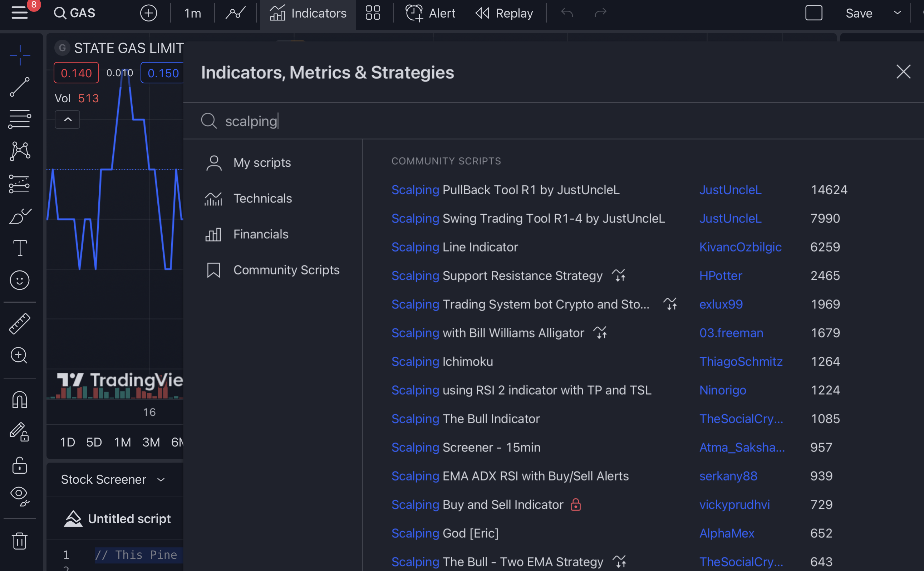Click the GAS symbol search

75,13
